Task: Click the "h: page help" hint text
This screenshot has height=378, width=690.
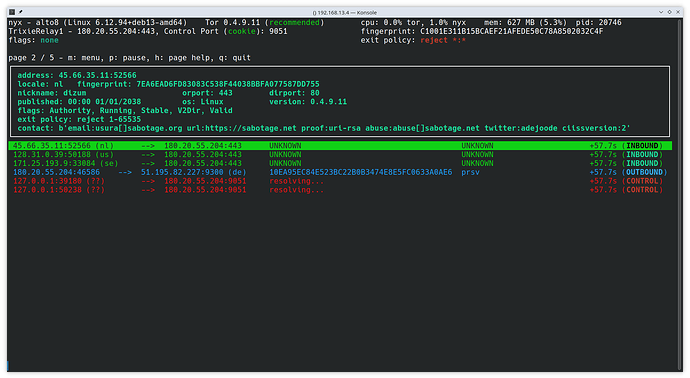Action: [182, 58]
